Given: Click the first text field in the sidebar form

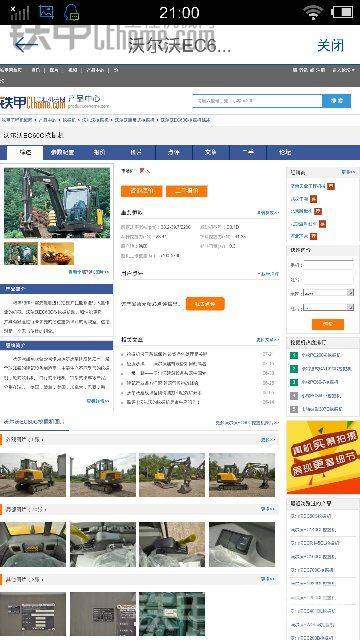Looking at the screenshot, I should 328,265.
